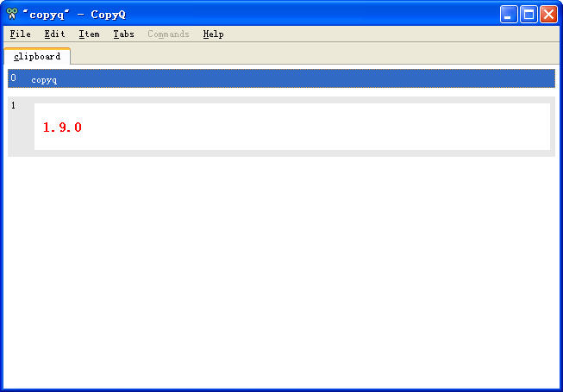
Task: Maximize the CopyQ window
Action: point(529,15)
